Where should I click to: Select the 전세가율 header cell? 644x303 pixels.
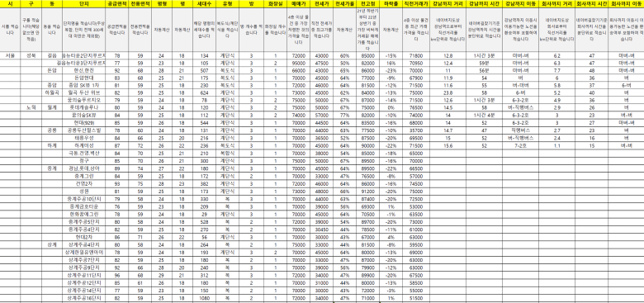(x=344, y=3)
